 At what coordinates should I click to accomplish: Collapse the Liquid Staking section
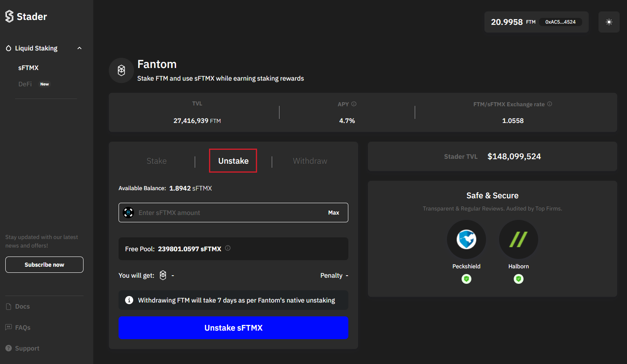(79, 48)
